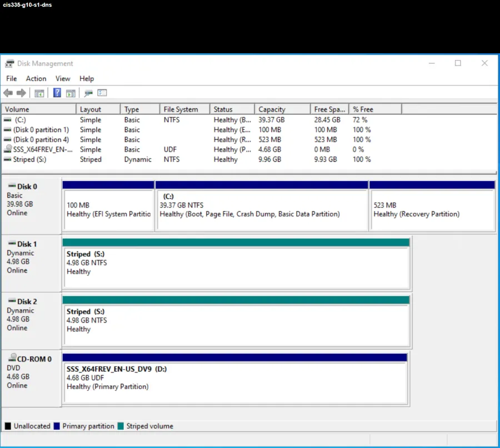Click the 0 MB free space cell

(x=322, y=149)
